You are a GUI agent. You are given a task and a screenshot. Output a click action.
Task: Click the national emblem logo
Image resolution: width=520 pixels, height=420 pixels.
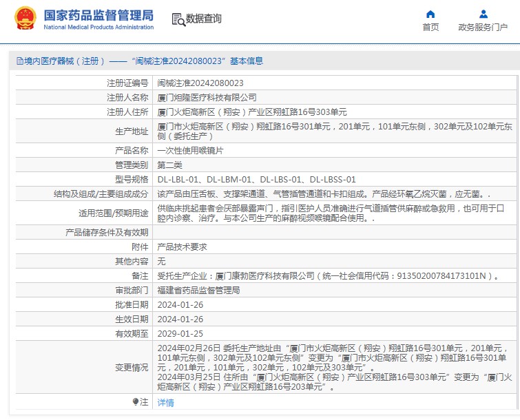coord(25,19)
